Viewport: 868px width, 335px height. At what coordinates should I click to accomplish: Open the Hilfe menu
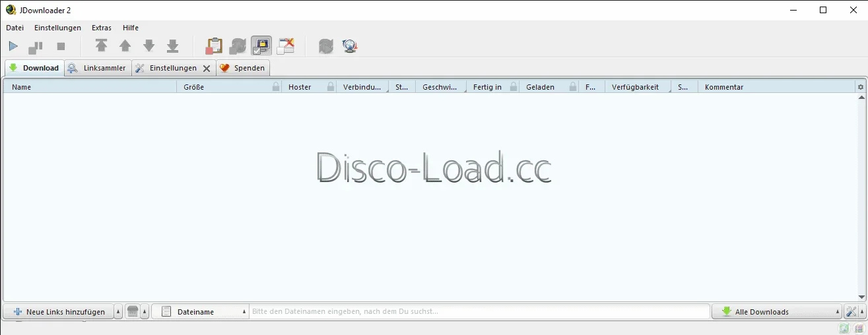(131, 28)
